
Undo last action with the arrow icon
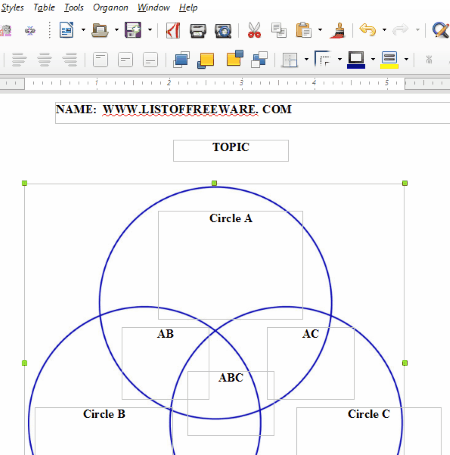368,30
